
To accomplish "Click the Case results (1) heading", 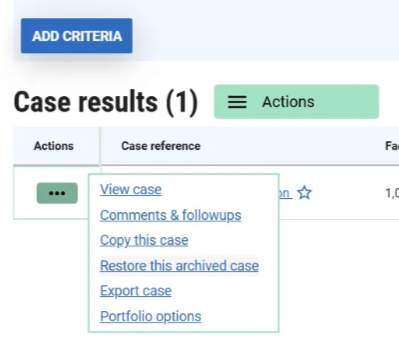I will (x=106, y=102).
